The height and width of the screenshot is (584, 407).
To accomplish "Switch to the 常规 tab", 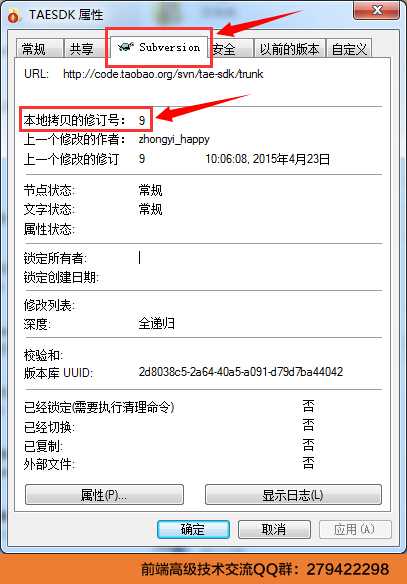I will pyautogui.click(x=39, y=48).
